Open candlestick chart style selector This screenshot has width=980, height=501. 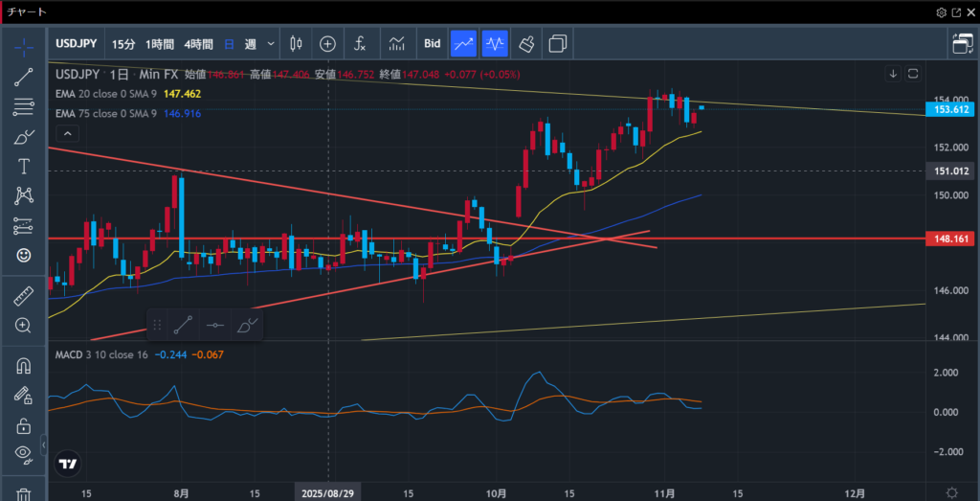point(295,43)
